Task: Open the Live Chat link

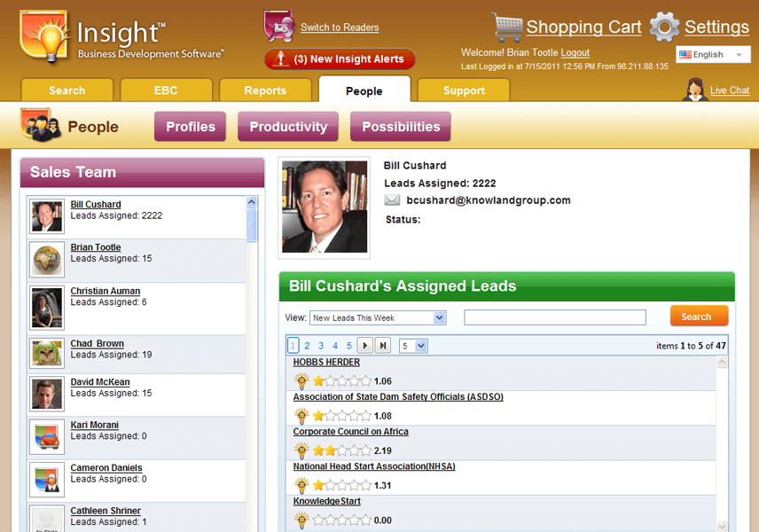Action: (730, 90)
